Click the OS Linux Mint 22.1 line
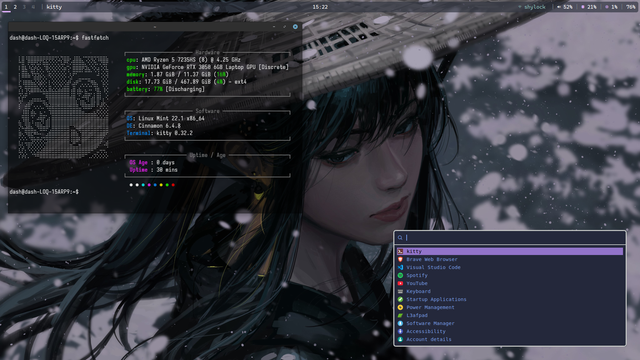The height and width of the screenshot is (360, 640). (x=165, y=118)
